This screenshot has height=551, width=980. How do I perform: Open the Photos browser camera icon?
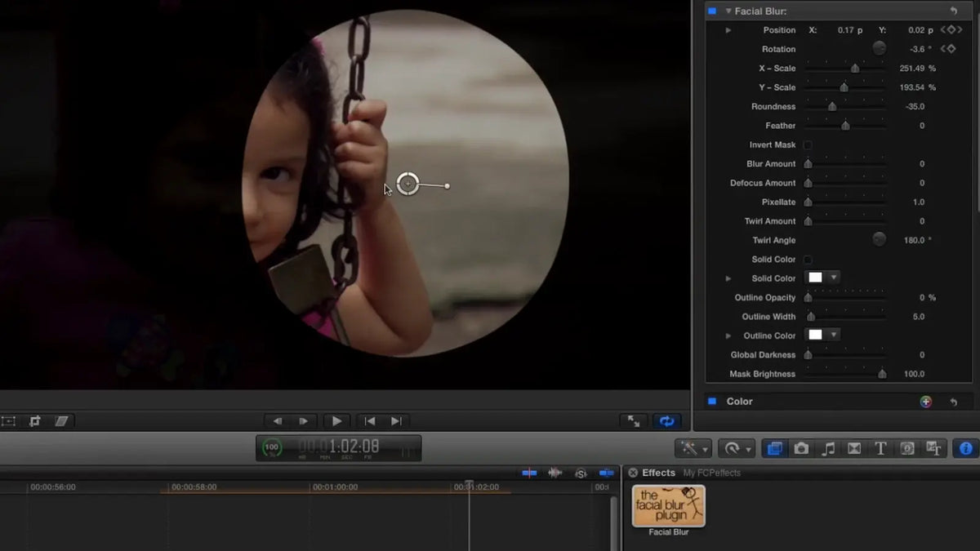pyautogui.click(x=801, y=448)
